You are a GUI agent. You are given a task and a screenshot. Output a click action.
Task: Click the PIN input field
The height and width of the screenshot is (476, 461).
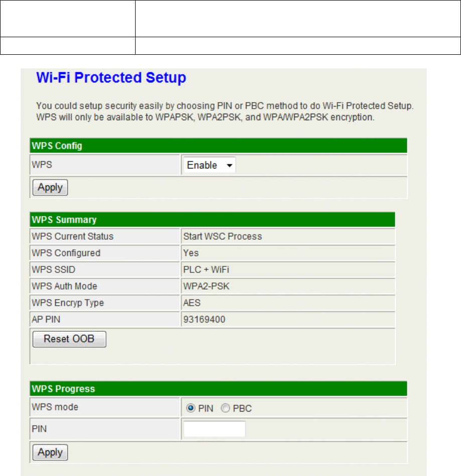214,429
